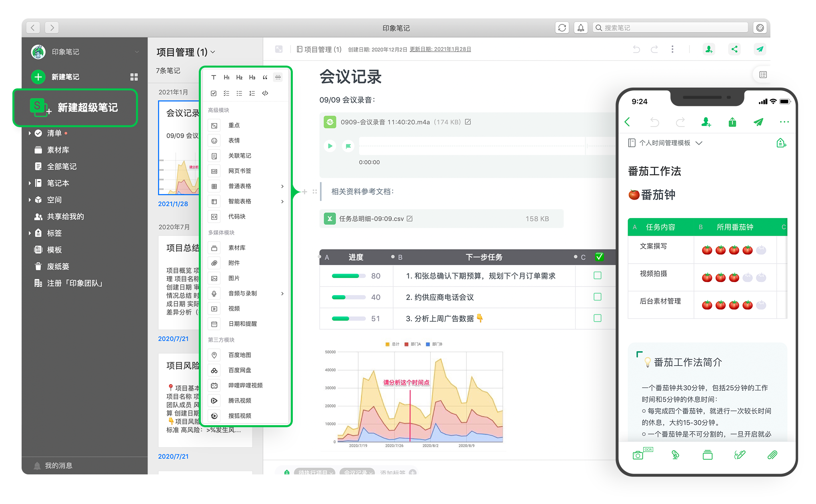Expand 智能表格 submenu arrow

pyautogui.click(x=282, y=202)
